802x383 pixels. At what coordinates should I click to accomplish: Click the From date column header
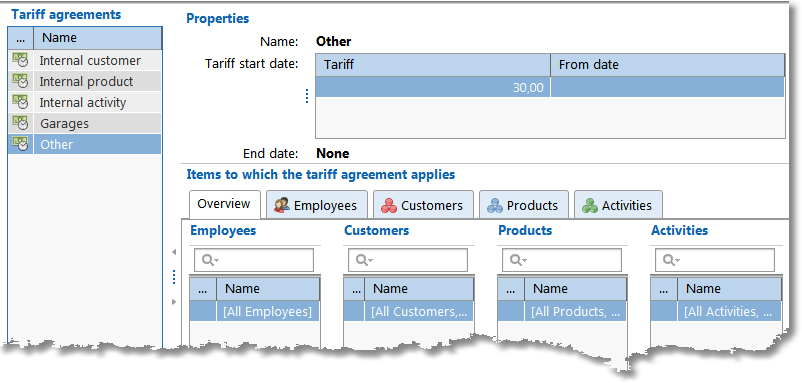point(667,65)
